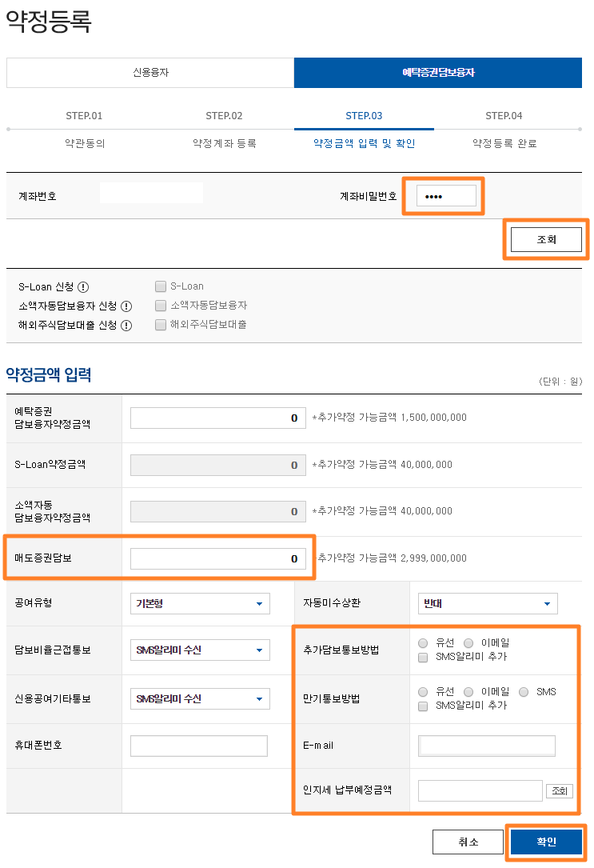The width and height of the screenshot is (594, 868).
Task: Click the 약정등록 page title
Action: [x=49, y=21]
